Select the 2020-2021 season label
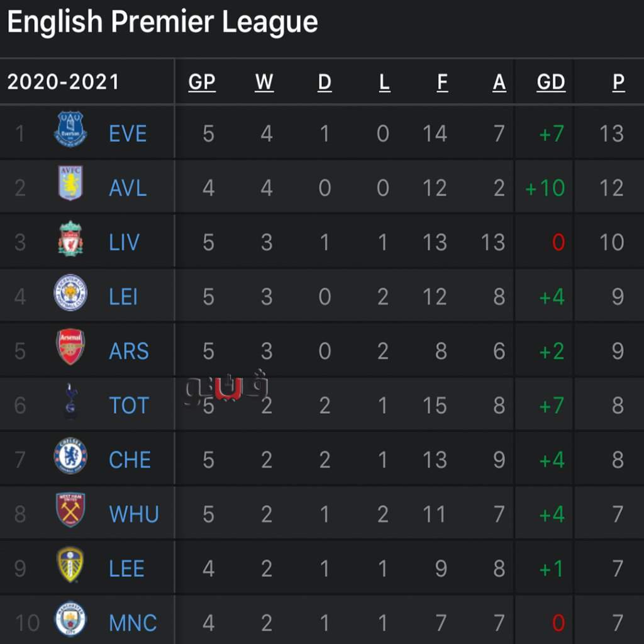The width and height of the screenshot is (644, 644). [63, 82]
